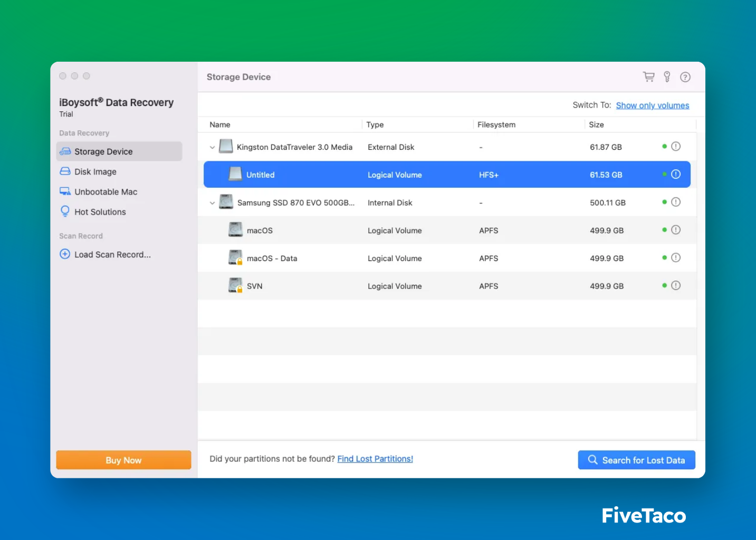Select the Kingston DataTraveler 3.0 Media row
756x540 pixels.
click(447, 147)
